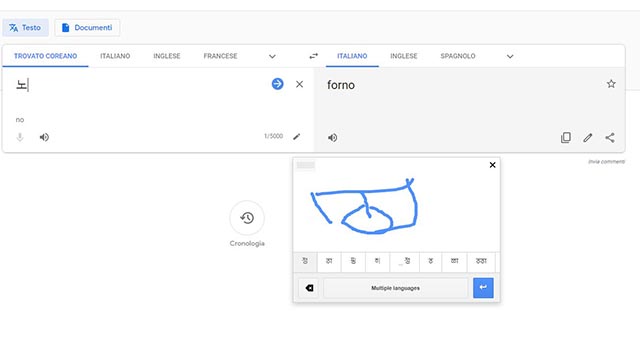
Task: Choose the last handwriting suggestion candidate
Action: 481,261
